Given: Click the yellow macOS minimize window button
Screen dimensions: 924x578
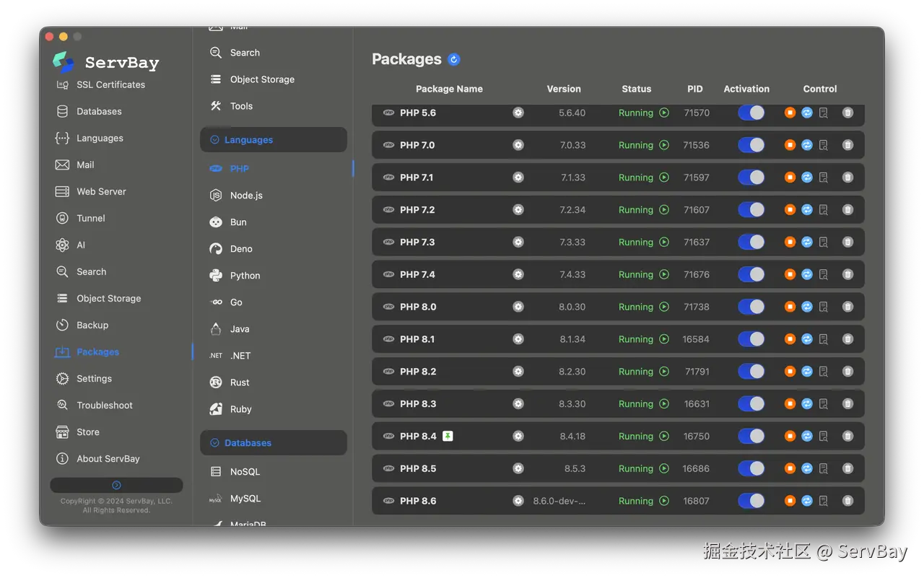Looking at the screenshot, I should [64, 37].
